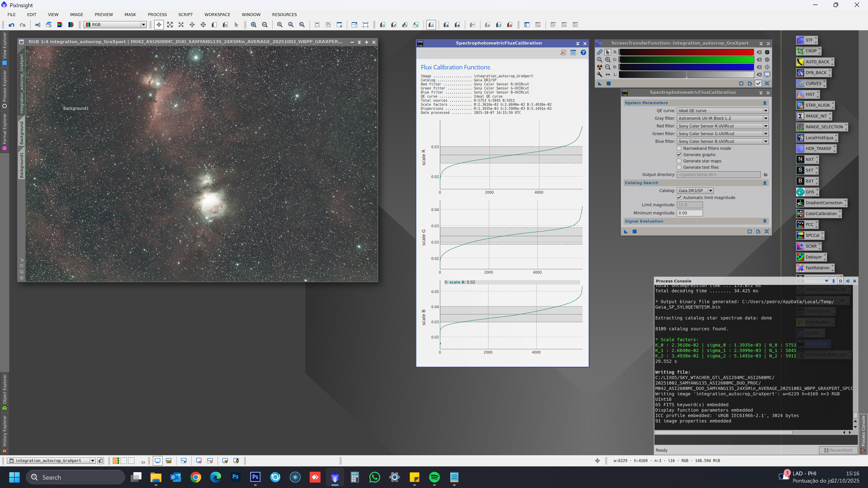Click the STF red channel slider bar
Viewport: 868px width, 488px height.
pyautogui.click(x=686, y=52)
